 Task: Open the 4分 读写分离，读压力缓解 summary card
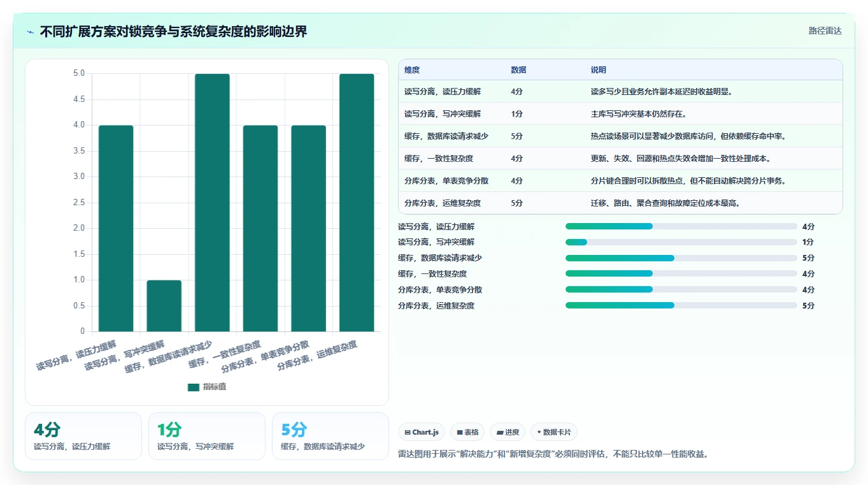click(x=83, y=436)
